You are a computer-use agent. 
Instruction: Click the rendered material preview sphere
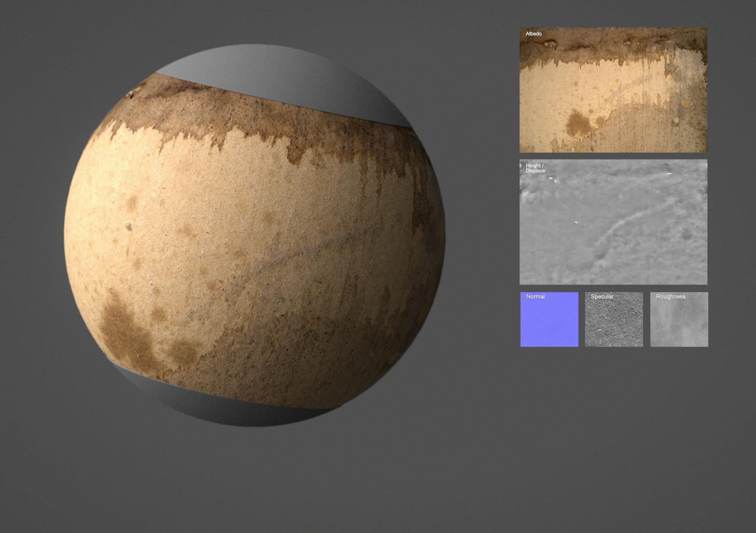(254, 236)
